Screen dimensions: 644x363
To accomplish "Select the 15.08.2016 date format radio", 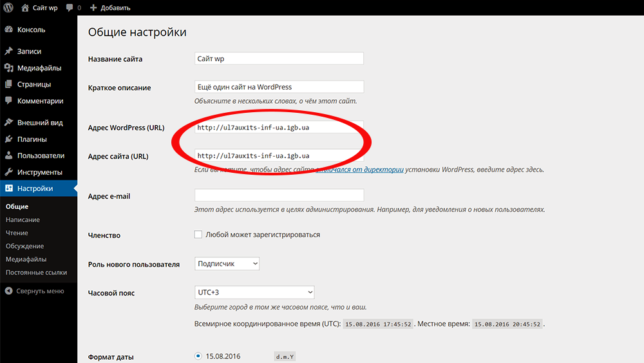I will [198, 356].
